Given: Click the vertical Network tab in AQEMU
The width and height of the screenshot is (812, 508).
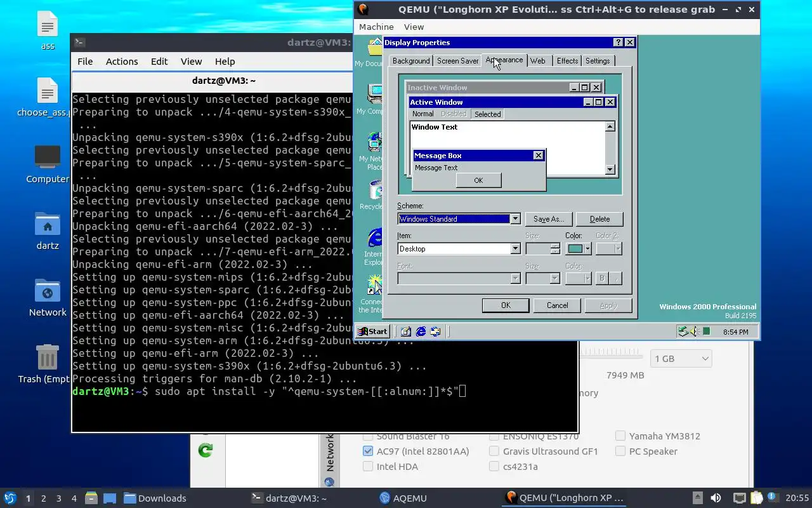Looking at the screenshot, I should (x=330, y=460).
